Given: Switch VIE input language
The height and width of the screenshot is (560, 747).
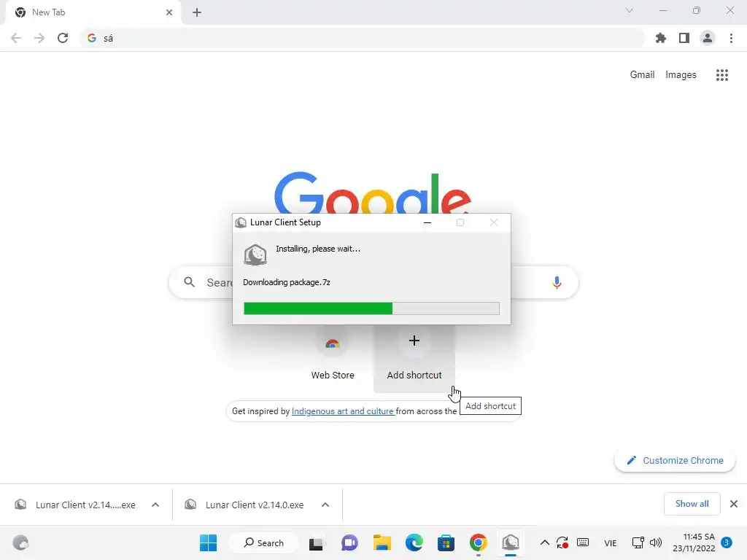Looking at the screenshot, I should (611, 542).
